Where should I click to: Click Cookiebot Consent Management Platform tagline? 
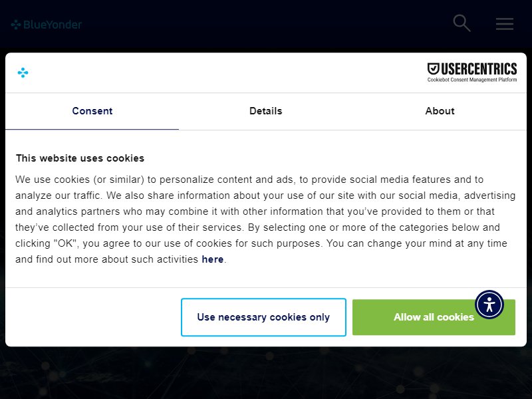472,80
